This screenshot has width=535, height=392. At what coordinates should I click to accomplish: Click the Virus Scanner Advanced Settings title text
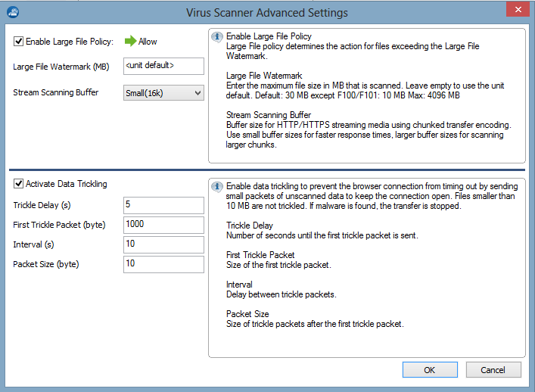pyautogui.click(x=267, y=13)
